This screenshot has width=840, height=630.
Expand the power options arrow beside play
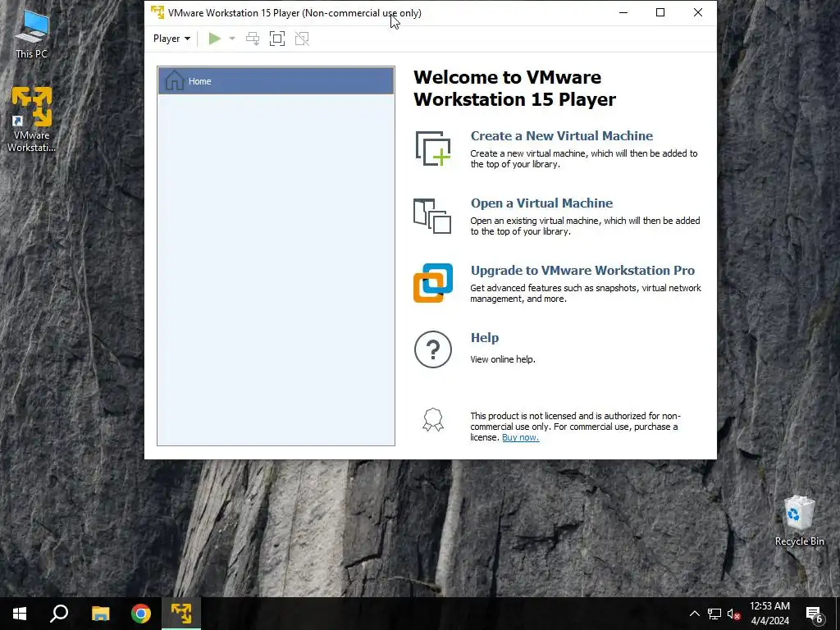coord(232,39)
